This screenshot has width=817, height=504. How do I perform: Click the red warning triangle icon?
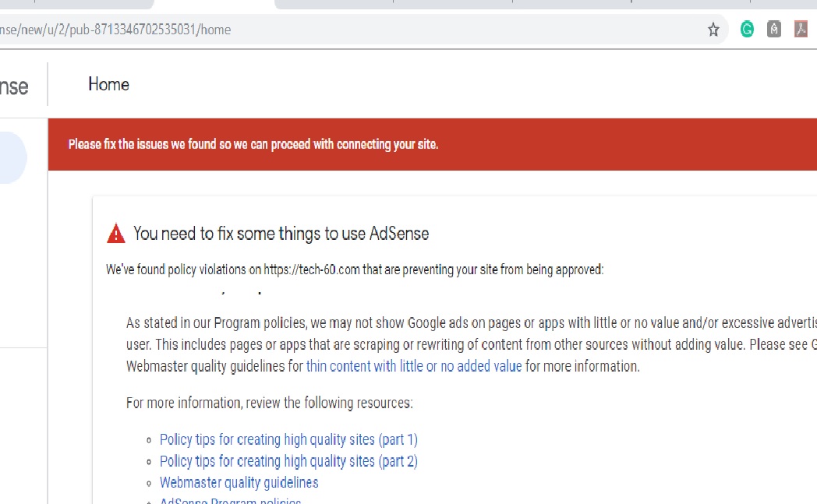[x=116, y=233]
